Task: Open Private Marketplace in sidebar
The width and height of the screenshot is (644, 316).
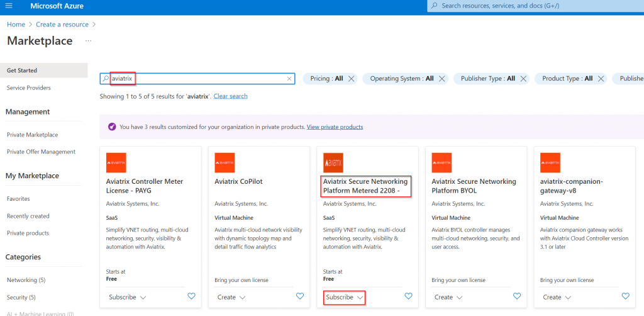Action: point(33,135)
